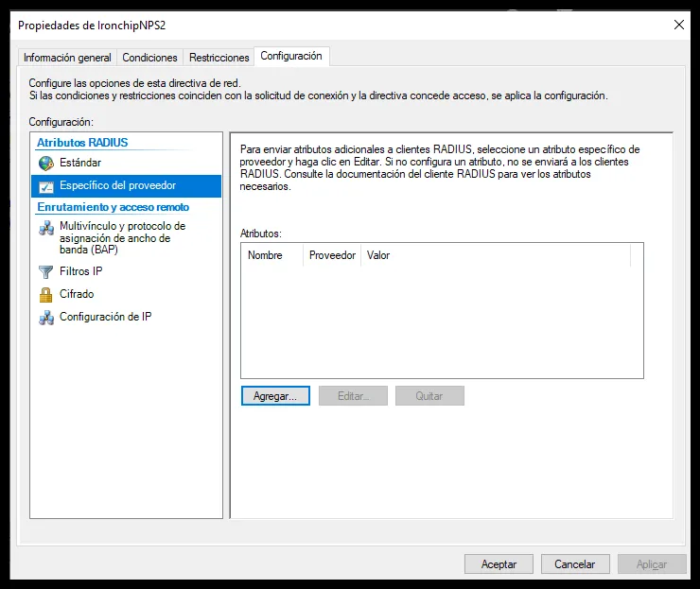Screen dimensions: 700x589
Task: Select the Configuración tab
Action: tap(291, 56)
